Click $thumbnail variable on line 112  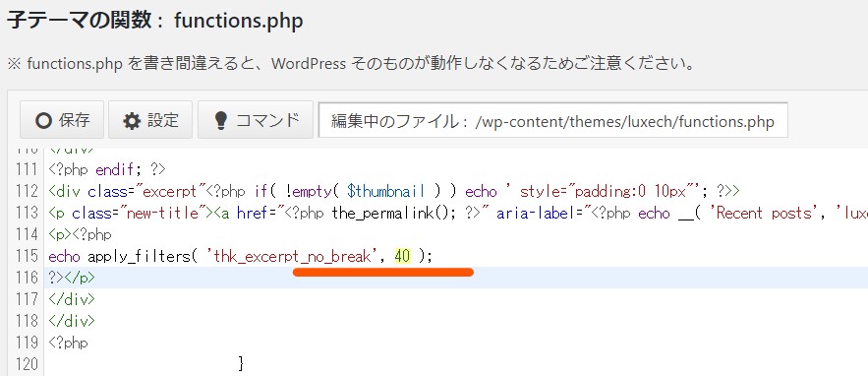point(386,191)
